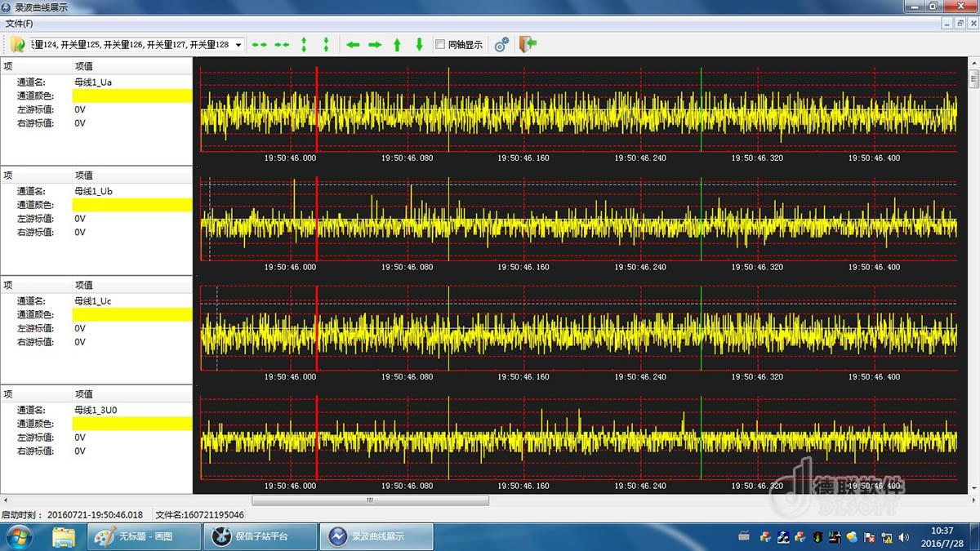Click the vertical compress inward-arrows icon
This screenshot has width=980, height=551.
tap(326, 45)
